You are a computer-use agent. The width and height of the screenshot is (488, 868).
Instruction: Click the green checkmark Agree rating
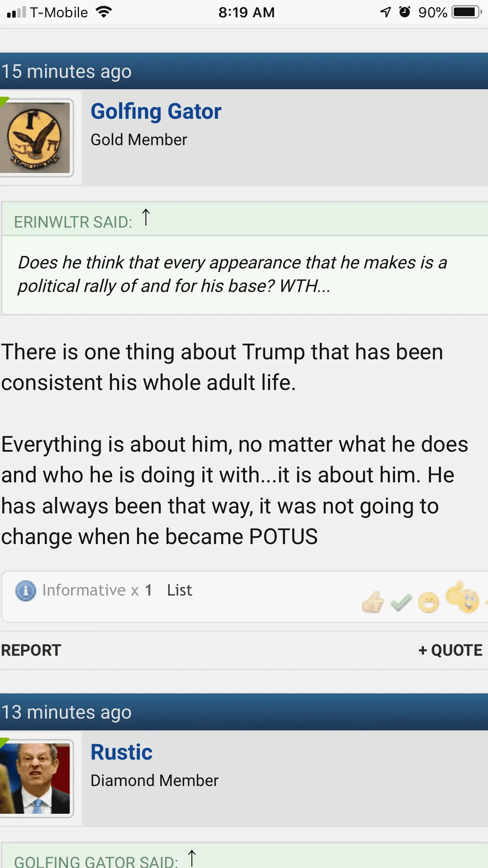[x=401, y=602]
